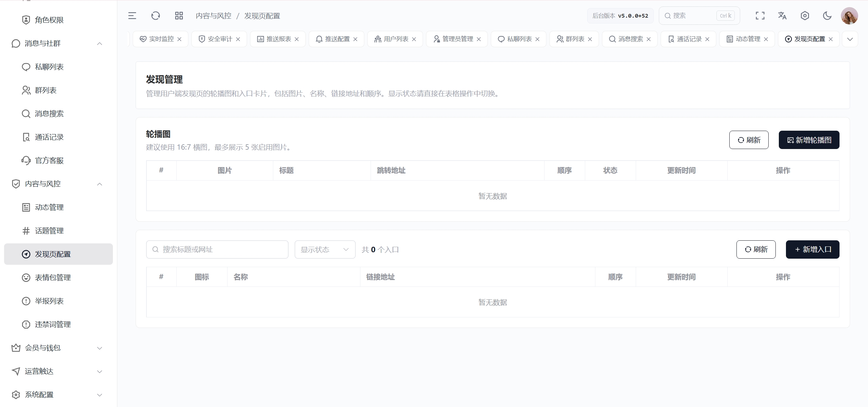The image size is (868, 407).
Task: Open the language translation icon
Action: click(782, 16)
